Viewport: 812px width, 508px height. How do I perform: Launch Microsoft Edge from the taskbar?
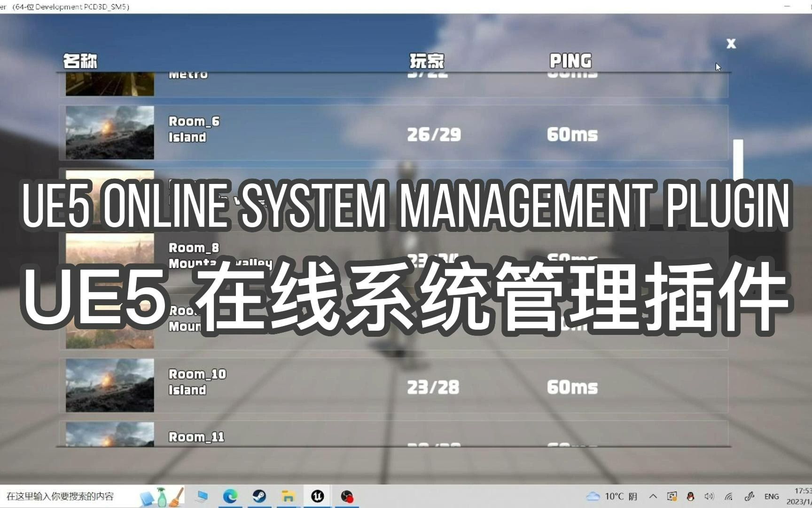point(229,496)
